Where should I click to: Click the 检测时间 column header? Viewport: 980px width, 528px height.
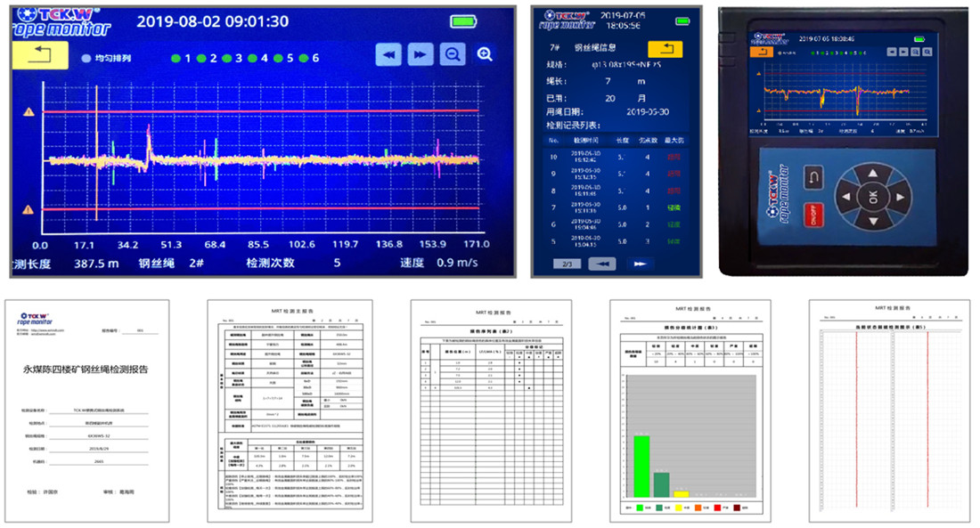click(x=585, y=141)
